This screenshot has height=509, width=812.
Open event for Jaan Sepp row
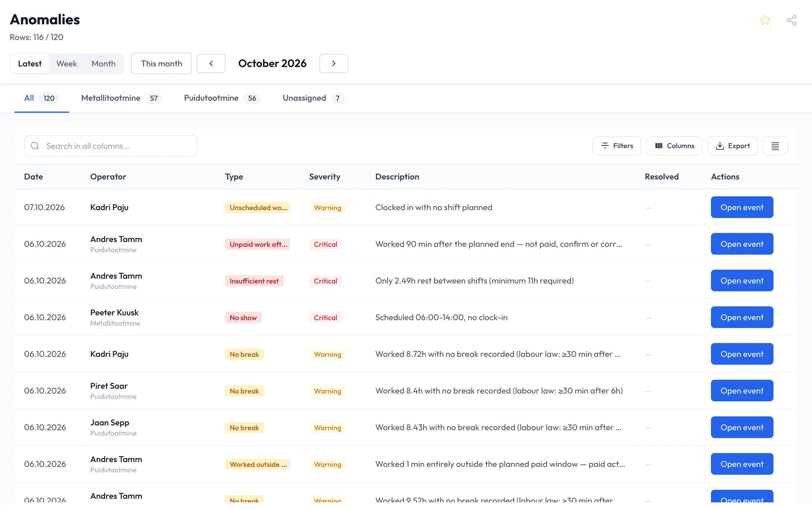click(x=742, y=427)
